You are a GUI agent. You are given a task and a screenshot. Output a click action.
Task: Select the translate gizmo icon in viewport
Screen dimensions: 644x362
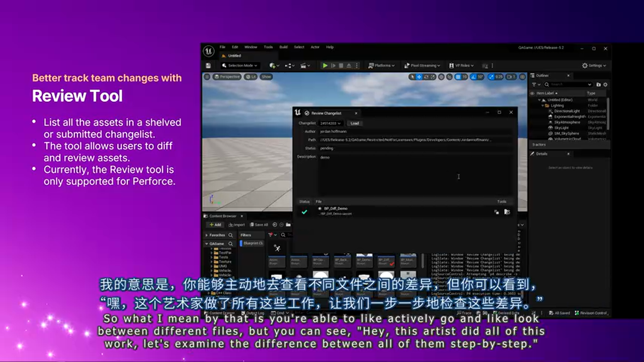point(419,77)
